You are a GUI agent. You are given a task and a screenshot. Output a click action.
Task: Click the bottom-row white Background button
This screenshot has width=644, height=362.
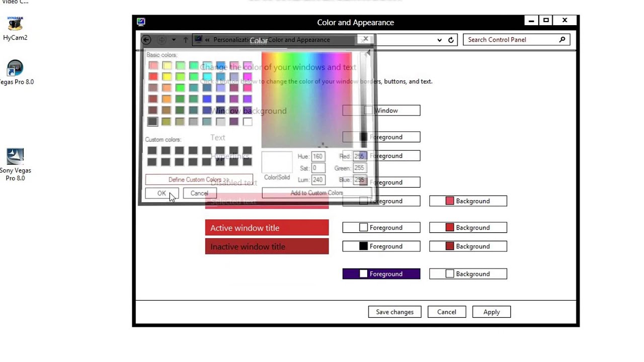(468, 274)
